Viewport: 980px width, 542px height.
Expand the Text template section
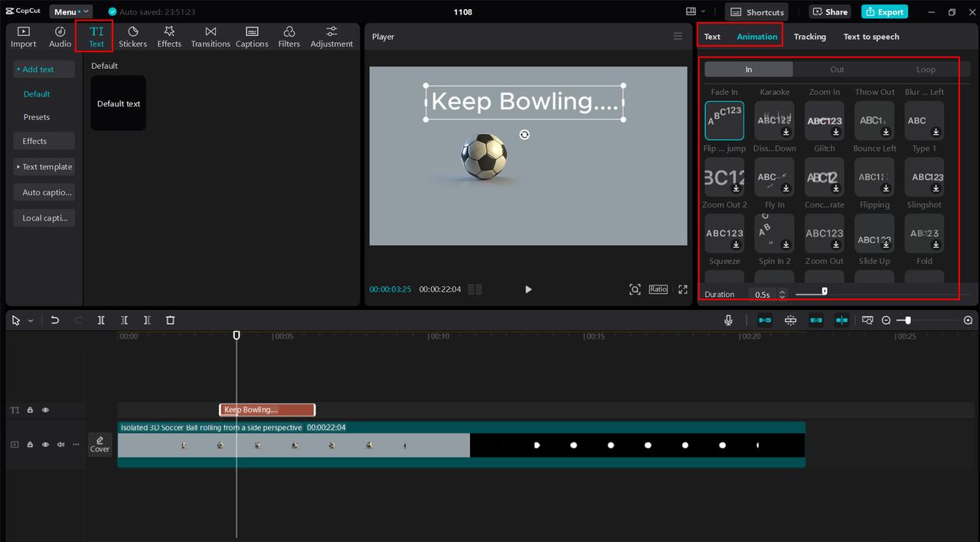(x=44, y=167)
